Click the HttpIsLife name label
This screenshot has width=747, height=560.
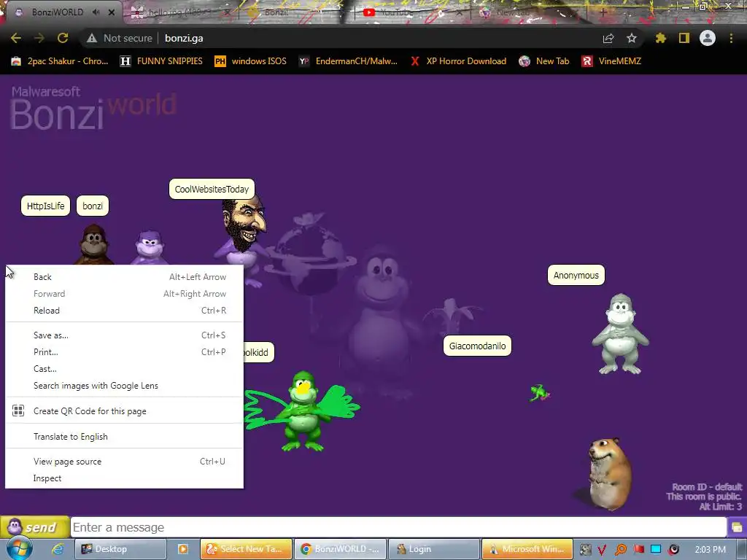[46, 206]
